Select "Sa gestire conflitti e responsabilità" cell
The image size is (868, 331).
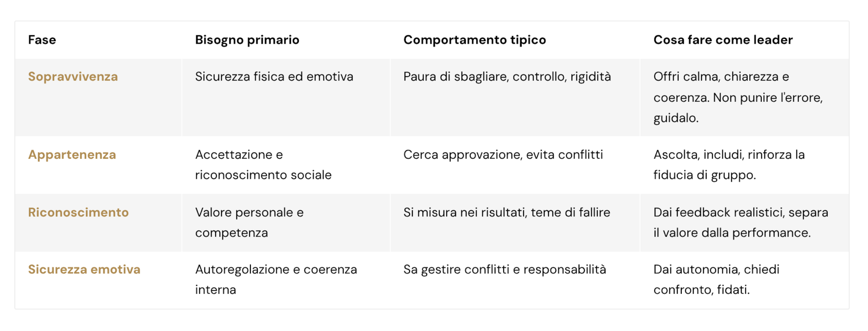[x=505, y=270]
